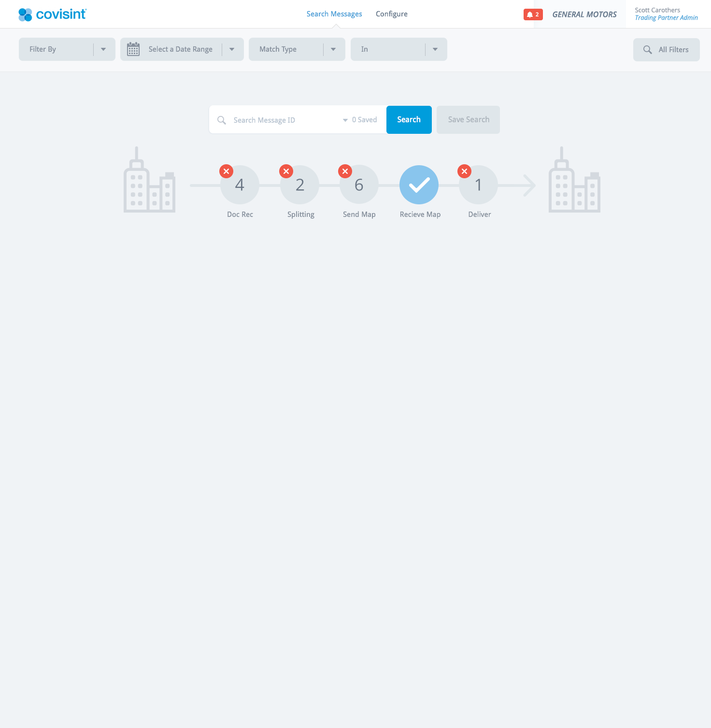Select the Recieve Map checkmark step
This screenshot has width=711, height=728.
[x=419, y=185]
